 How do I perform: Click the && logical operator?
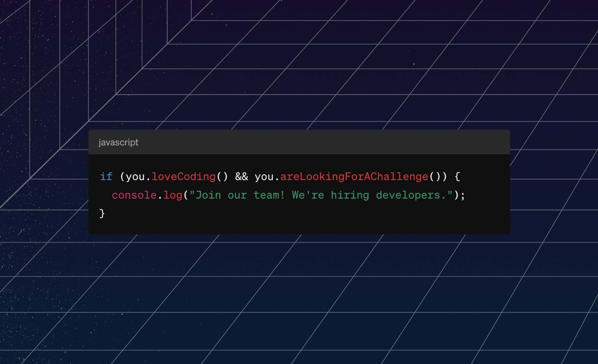click(241, 177)
